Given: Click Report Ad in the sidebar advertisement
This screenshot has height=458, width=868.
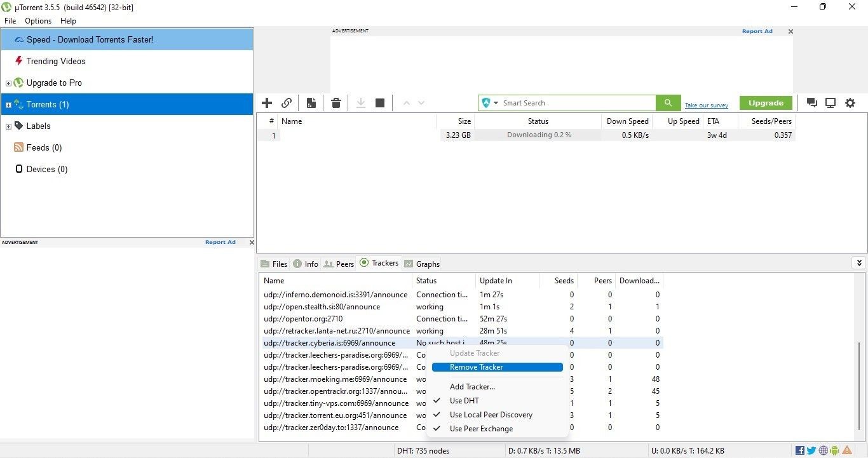Looking at the screenshot, I should click(220, 242).
